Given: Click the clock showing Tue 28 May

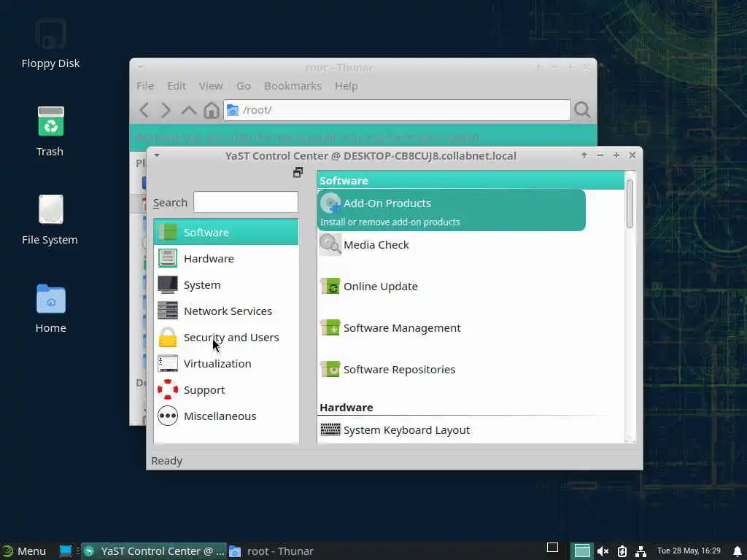Looking at the screenshot, I should coord(689,551).
